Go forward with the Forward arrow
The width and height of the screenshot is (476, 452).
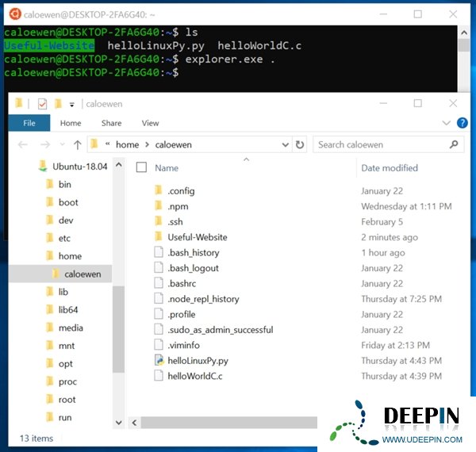pyautogui.click(x=45, y=144)
